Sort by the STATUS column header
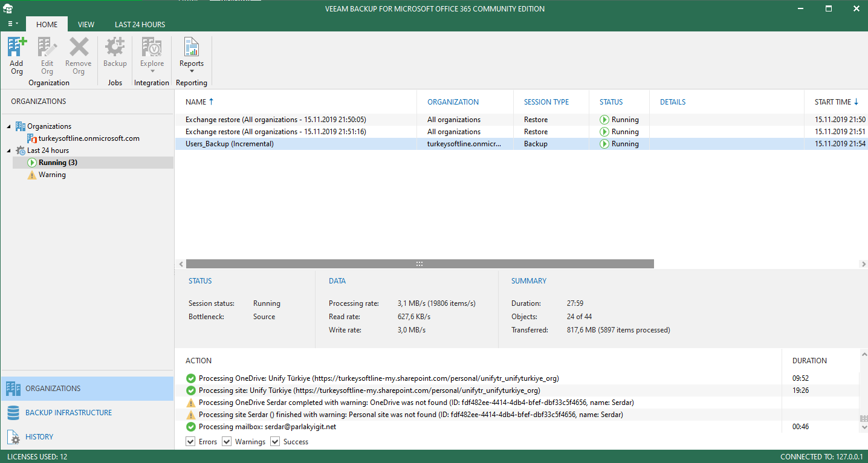The height and width of the screenshot is (463, 868). pyautogui.click(x=611, y=102)
